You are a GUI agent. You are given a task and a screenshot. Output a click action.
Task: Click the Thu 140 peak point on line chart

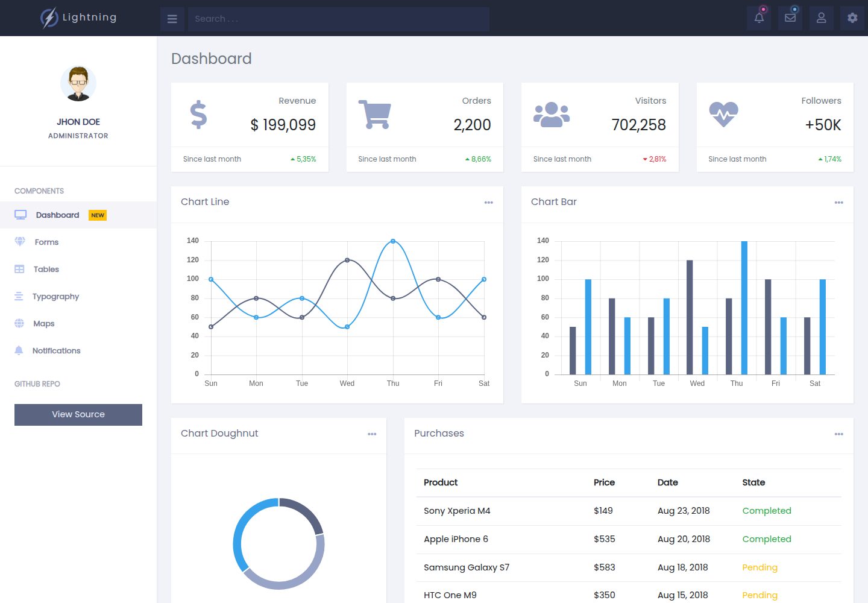(393, 241)
